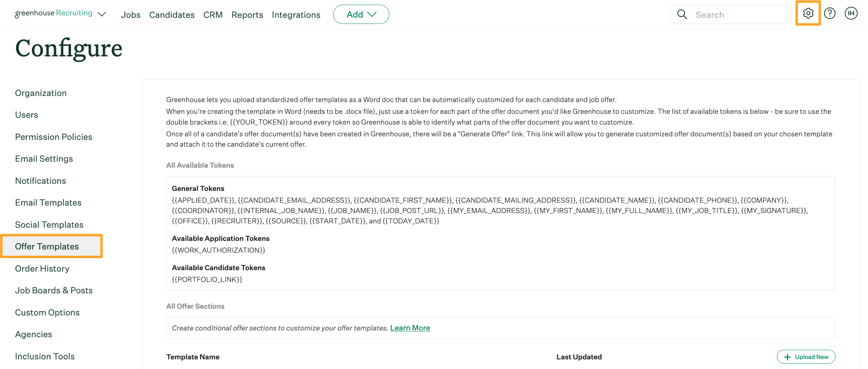Screen dimensions: 868x369
Task: Click the Greenhouse Recruiting logo
Action: click(x=54, y=14)
